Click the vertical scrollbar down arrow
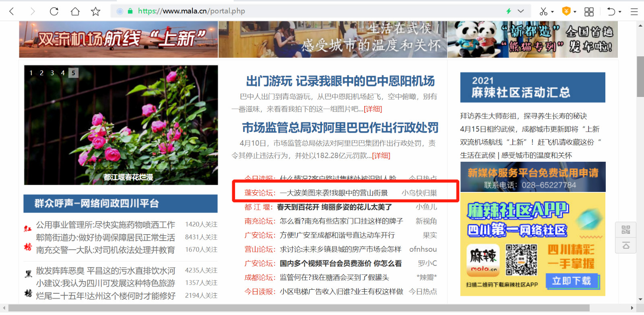Image resolution: width=644 pixels, height=315 pixels. tap(640, 299)
